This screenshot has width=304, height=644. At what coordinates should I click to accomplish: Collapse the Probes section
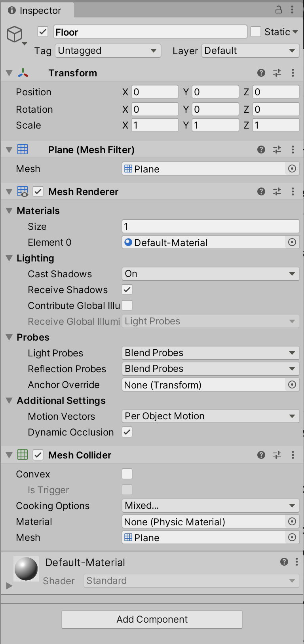point(9,337)
